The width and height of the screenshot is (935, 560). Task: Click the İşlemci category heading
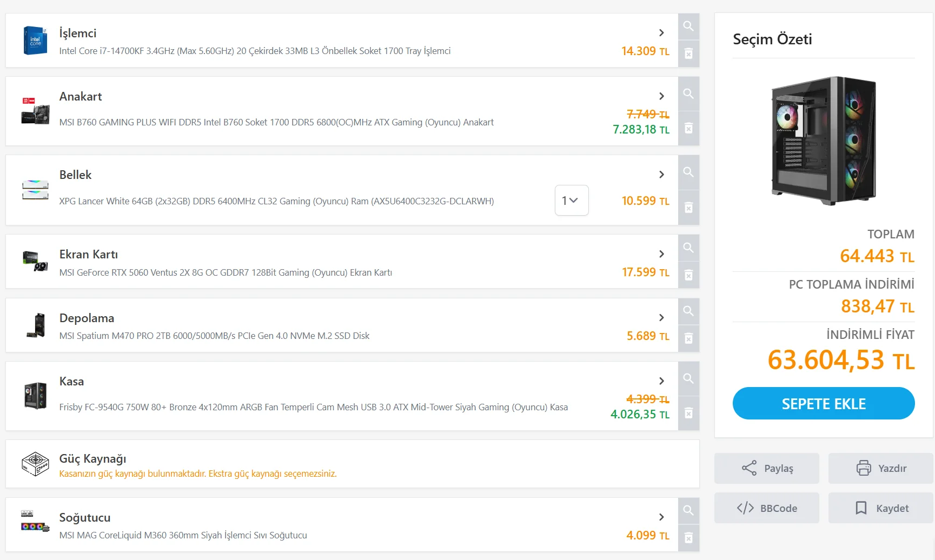click(78, 34)
